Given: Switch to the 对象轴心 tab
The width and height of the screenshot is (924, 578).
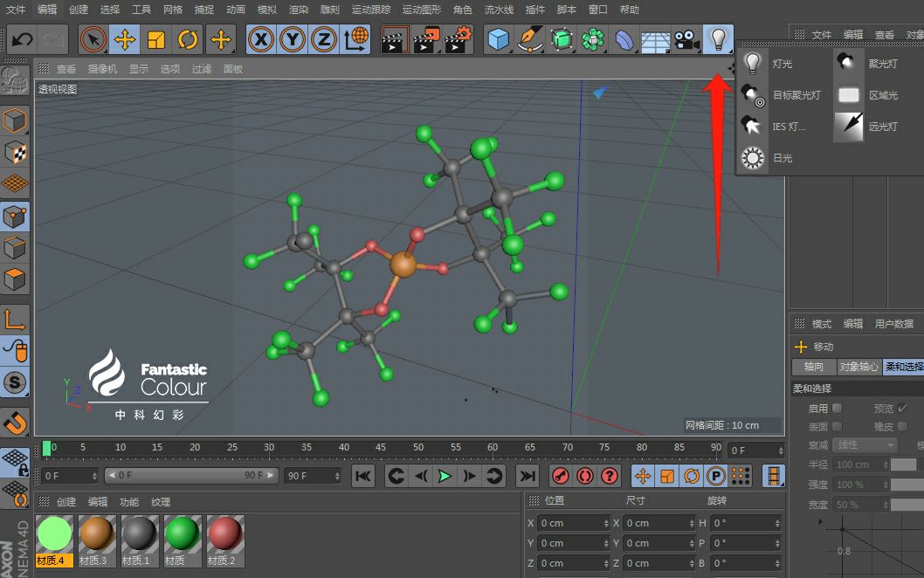Looking at the screenshot, I should [858, 367].
